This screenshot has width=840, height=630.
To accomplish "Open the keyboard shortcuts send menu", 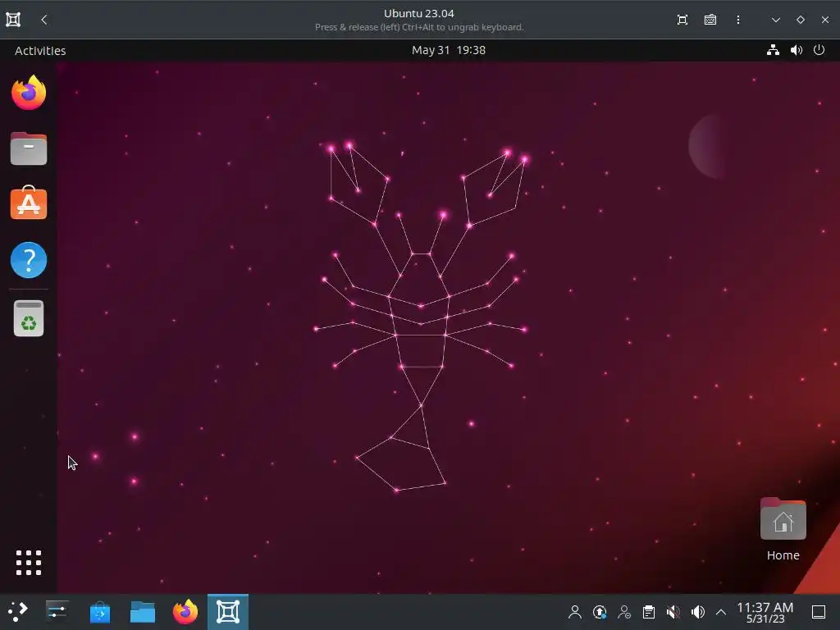I will click(x=710, y=20).
